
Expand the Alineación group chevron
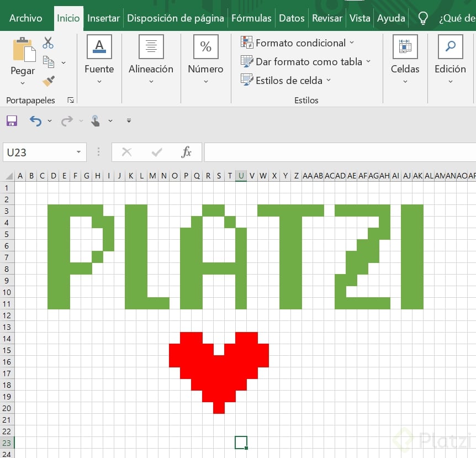click(x=151, y=81)
